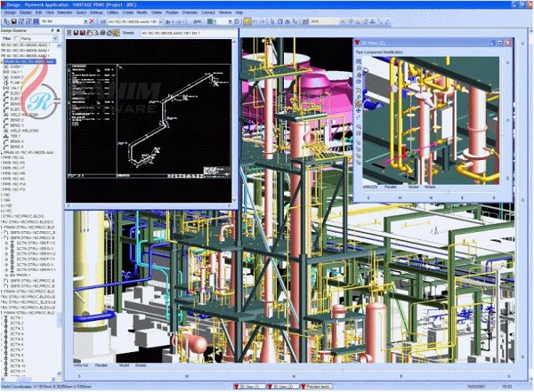The image size is (534, 392).
Task: Click the Sheets field in isometric window
Action: coord(189,33)
